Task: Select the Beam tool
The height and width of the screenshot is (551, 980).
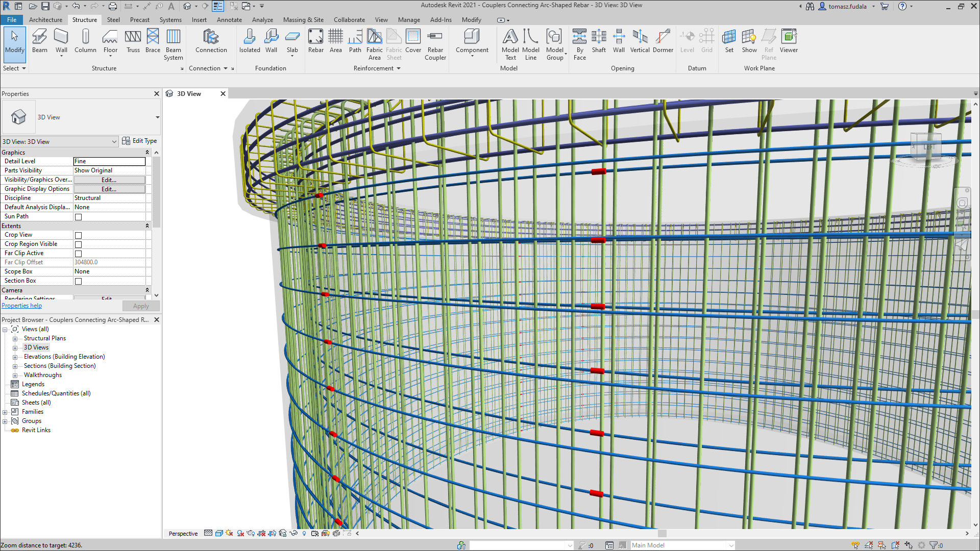Action: (39, 41)
